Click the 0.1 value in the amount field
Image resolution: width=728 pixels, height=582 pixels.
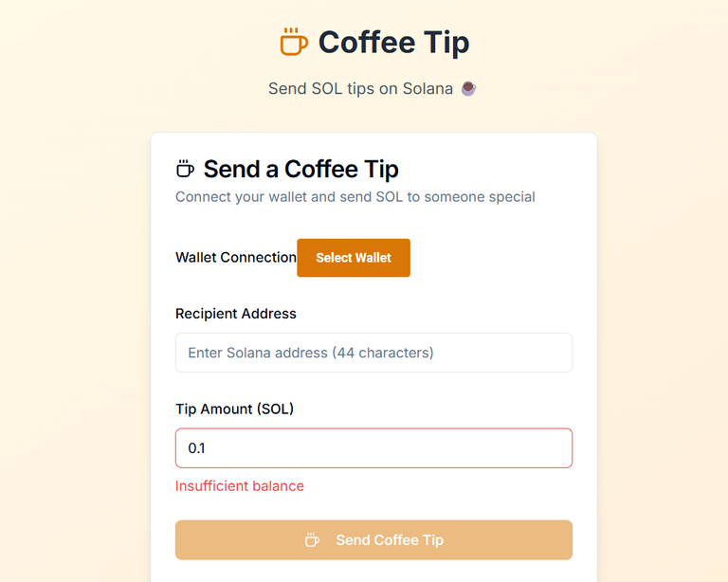pyautogui.click(x=196, y=448)
